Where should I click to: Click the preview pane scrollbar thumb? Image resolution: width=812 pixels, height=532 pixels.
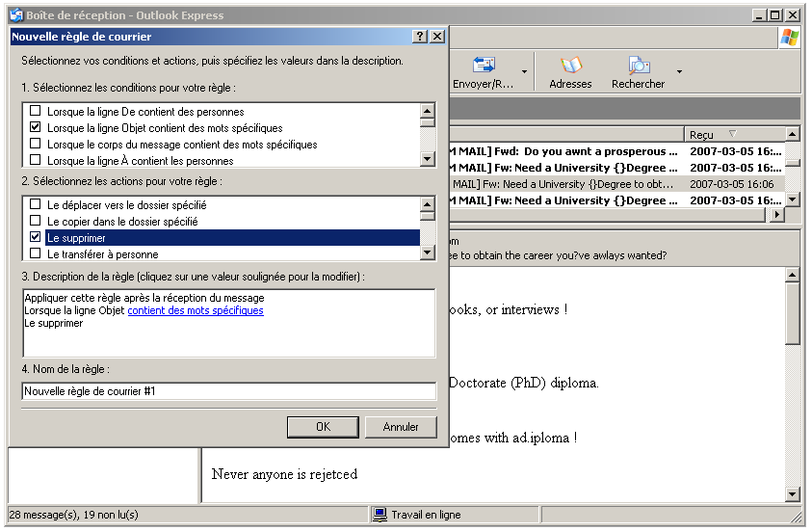coord(793,313)
